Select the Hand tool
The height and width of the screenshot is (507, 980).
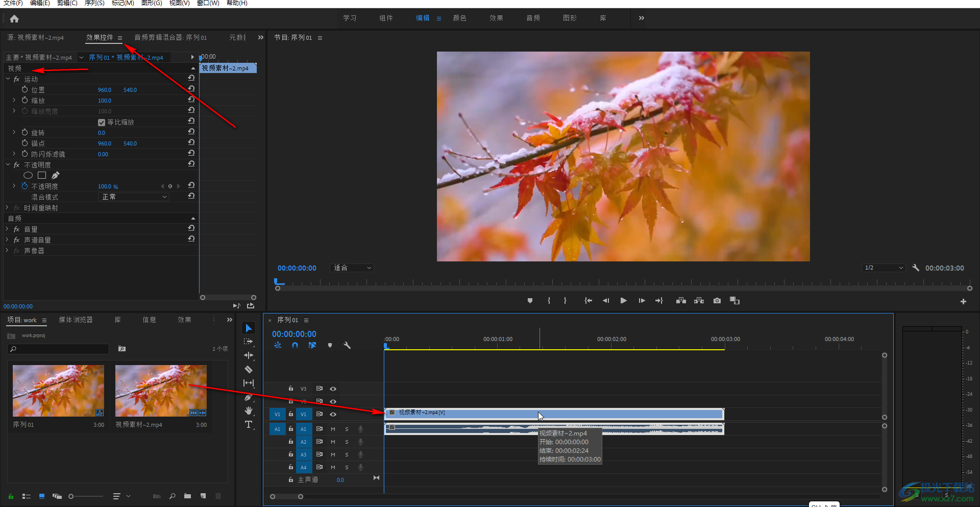click(x=249, y=411)
